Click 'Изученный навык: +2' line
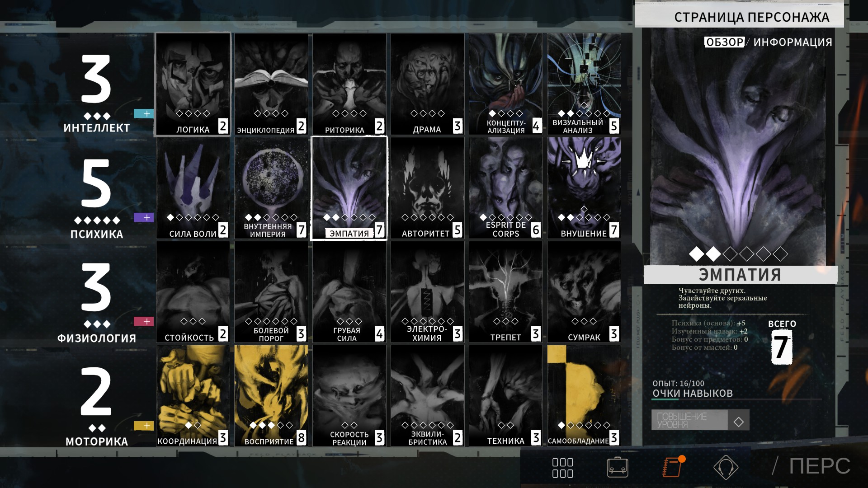Image resolution: width=868 pixels, height=488 pixels. pos(710,331)
